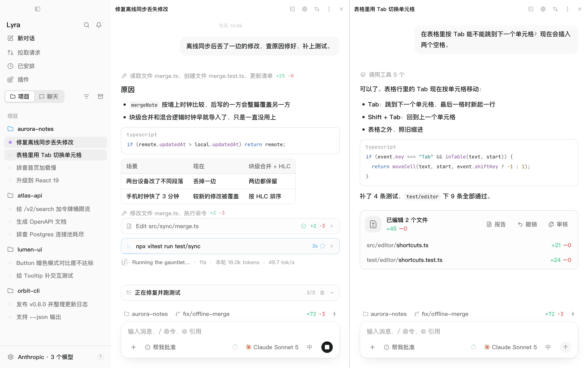This screenshot has height=368, width=588.
Task: Expand tool summary 读取文件 merge.ts
Action: pyautogui.click(x=207, y=76)
